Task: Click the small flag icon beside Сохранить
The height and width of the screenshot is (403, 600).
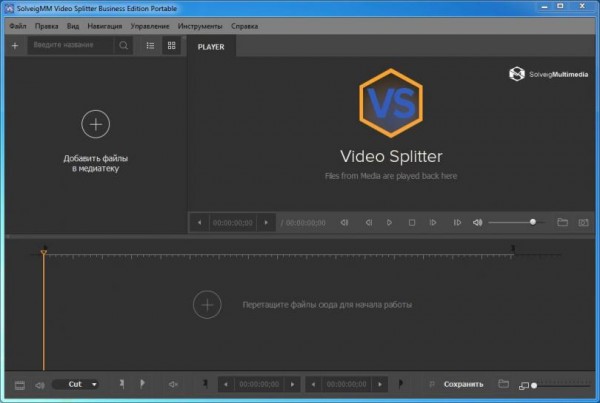Action: point(432,384)
